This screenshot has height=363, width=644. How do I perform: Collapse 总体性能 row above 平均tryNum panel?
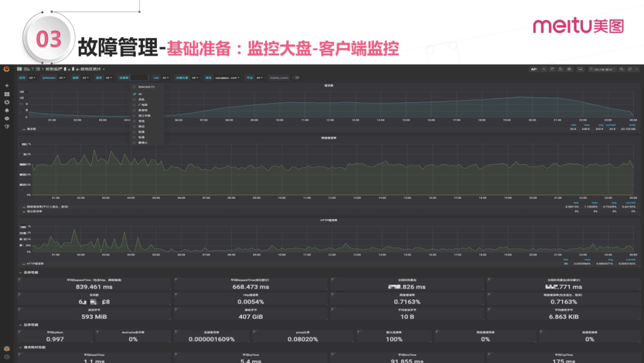tap(29, 325)
